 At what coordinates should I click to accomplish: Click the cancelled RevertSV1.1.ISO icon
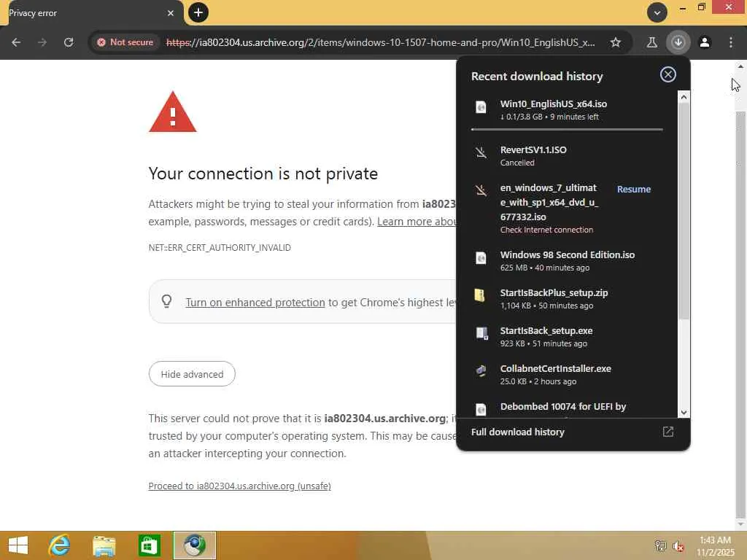tap(481, 152)
